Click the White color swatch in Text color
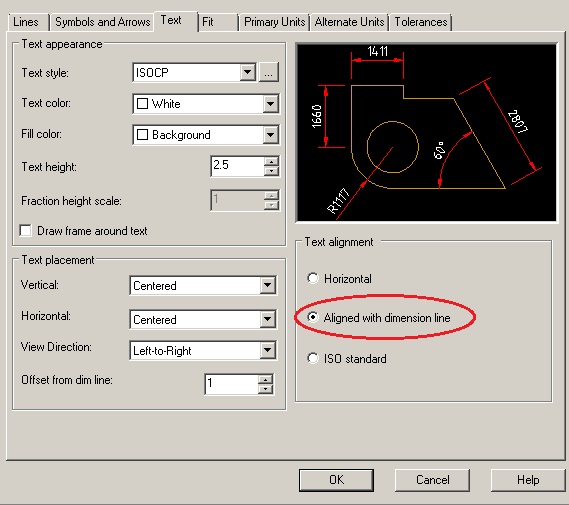569x505 pixels. click(142, 104)
